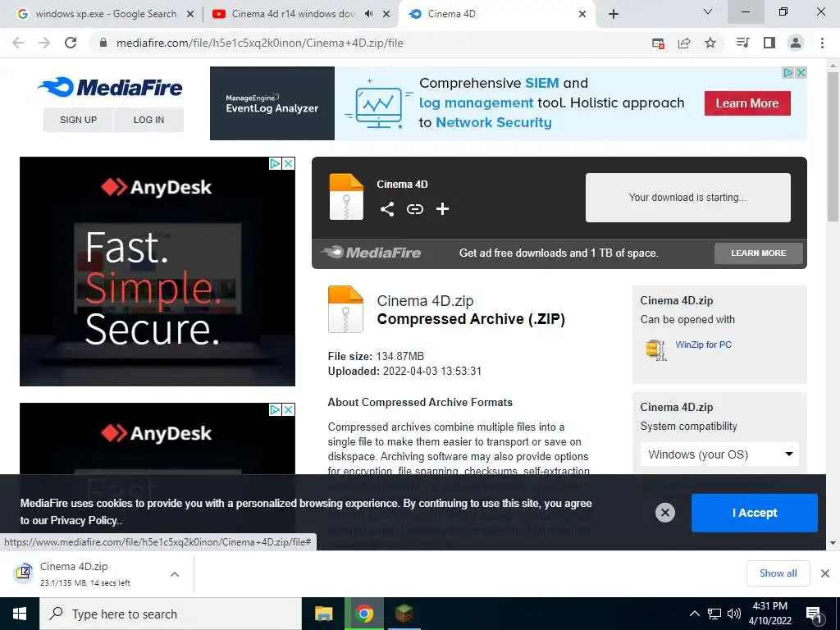This screenshot has width=840, height=630.
Task: Open the clock showing 4:31 PM
Action: [769, 614]
